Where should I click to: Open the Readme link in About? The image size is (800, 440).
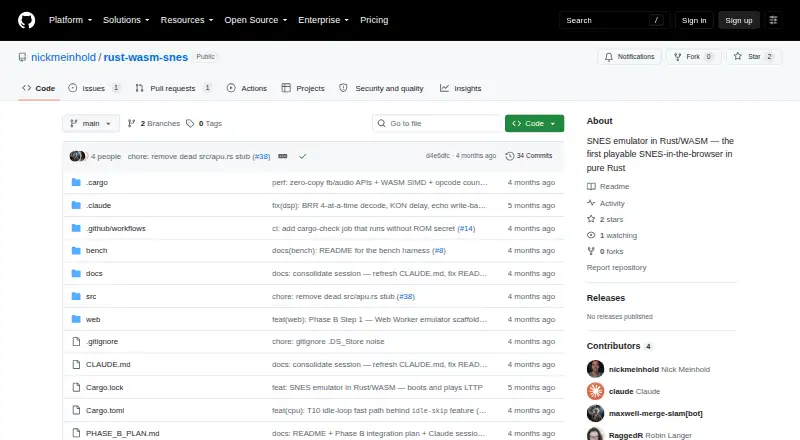(x=614, y=186)
